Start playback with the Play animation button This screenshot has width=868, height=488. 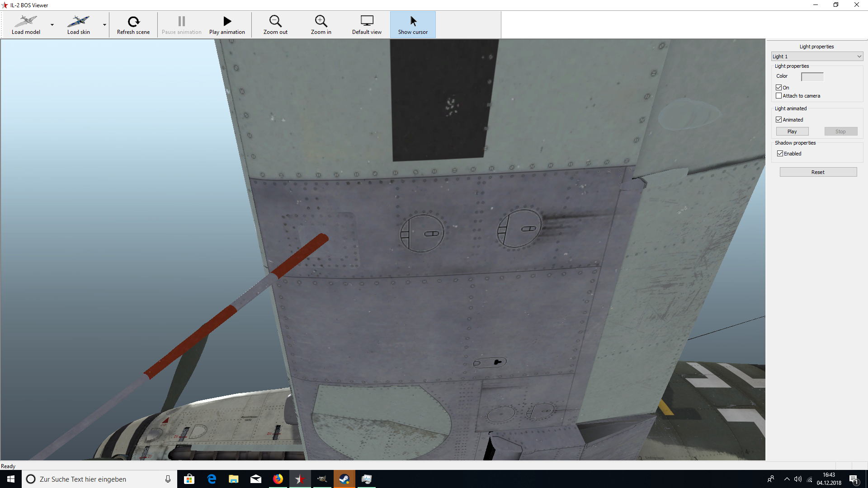pyautogui.click(x=227, y=25)
